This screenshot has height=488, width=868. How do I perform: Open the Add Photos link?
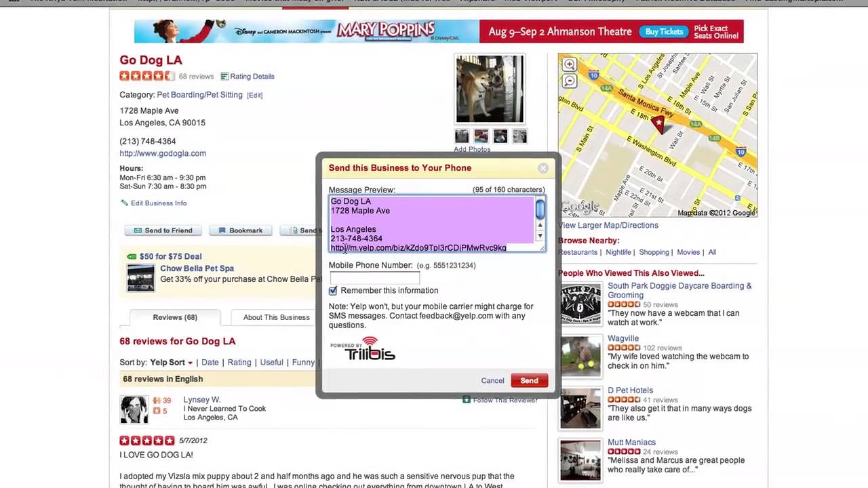[x=472, y=149]
